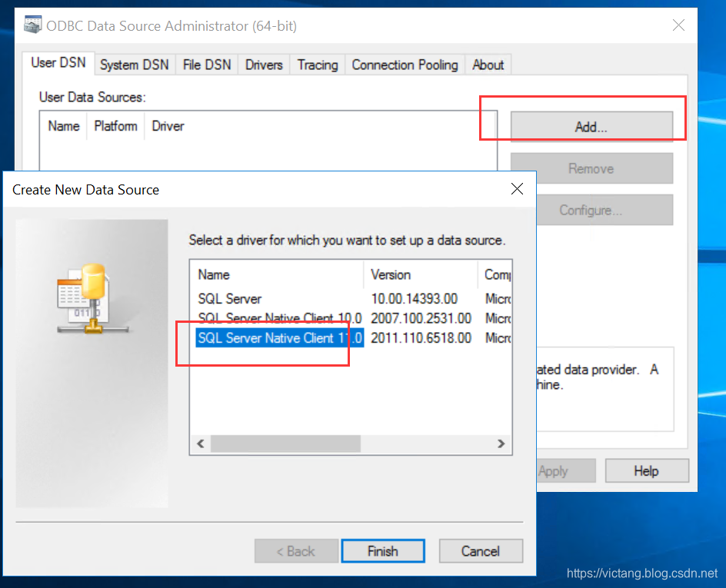
Task: Close the ODBC Data Source Administrator window
Action: click(678, 25)
